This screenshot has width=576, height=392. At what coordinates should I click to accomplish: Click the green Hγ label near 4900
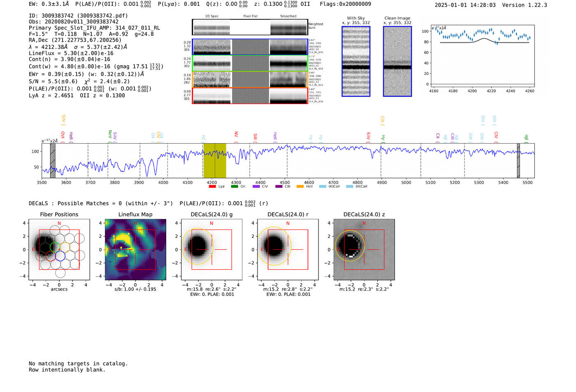click(383, 138)
